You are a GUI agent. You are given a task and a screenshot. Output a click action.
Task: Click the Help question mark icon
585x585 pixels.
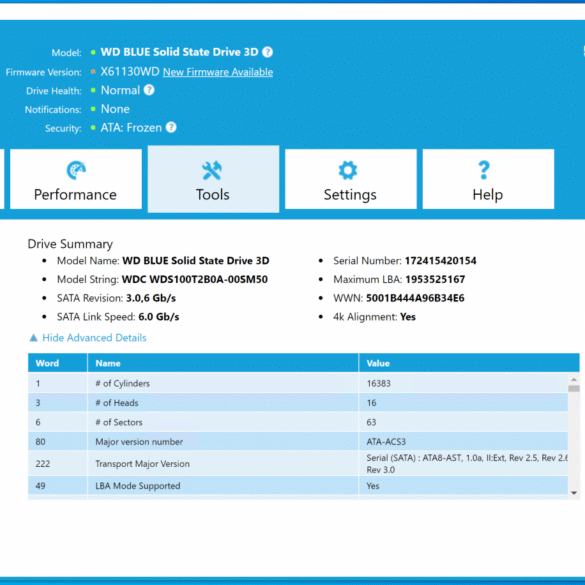484,170
